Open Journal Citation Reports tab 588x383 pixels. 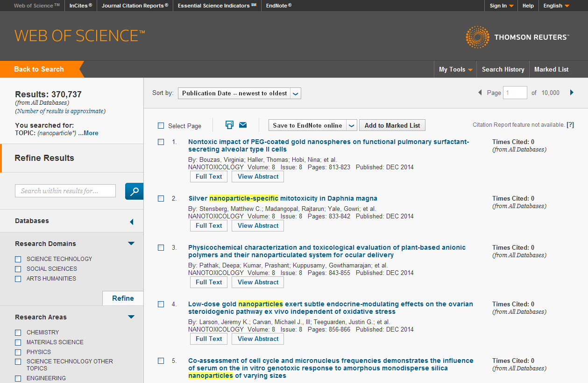(x=135, y=6)
